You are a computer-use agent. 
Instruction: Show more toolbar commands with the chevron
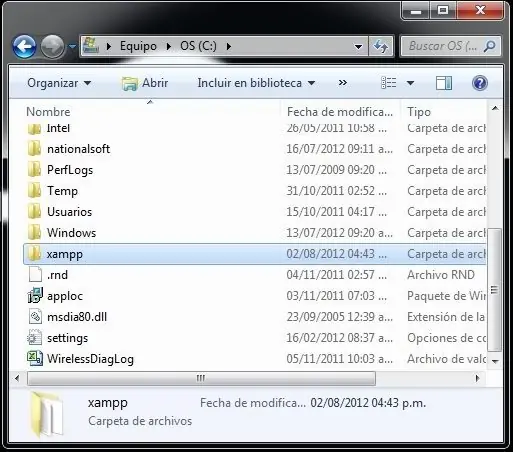click(343, 83)
